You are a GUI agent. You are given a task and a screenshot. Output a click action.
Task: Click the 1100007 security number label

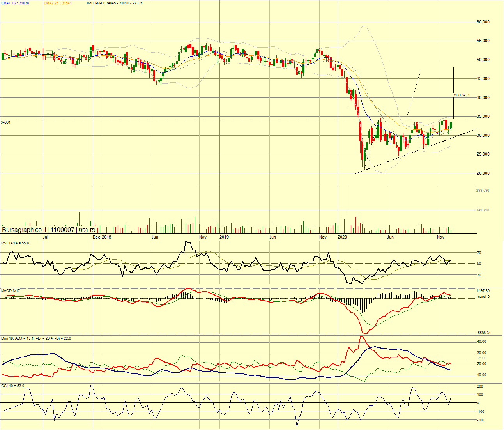[62, 230]
